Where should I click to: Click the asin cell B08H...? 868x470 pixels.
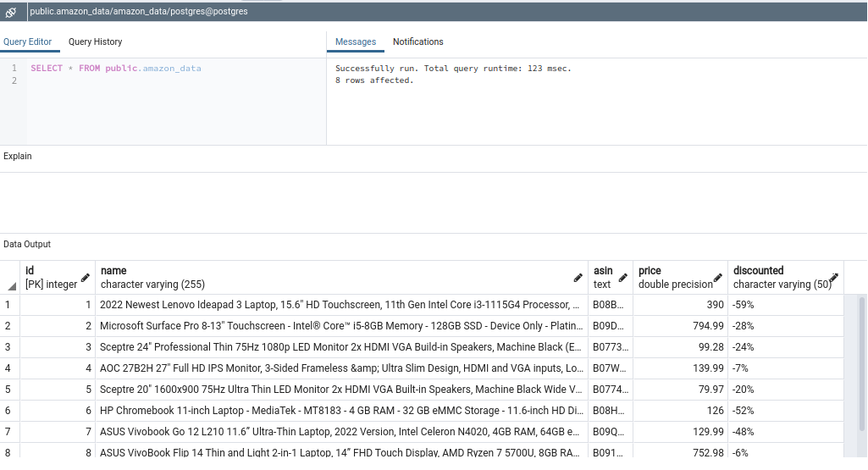(x=611, y=411)
